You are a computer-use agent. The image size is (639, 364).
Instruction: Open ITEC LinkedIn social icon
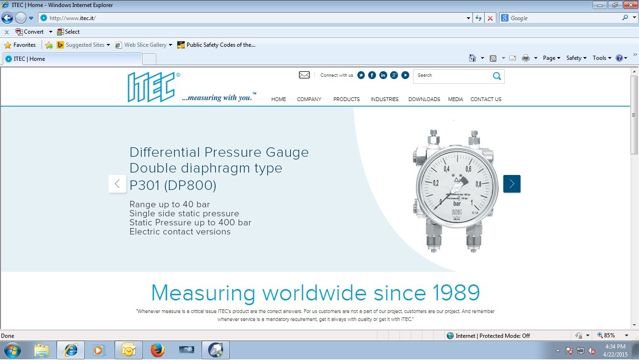383,75
